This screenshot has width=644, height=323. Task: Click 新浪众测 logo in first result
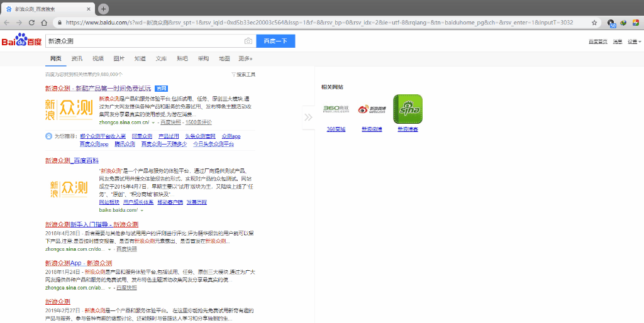coord(69,109)
